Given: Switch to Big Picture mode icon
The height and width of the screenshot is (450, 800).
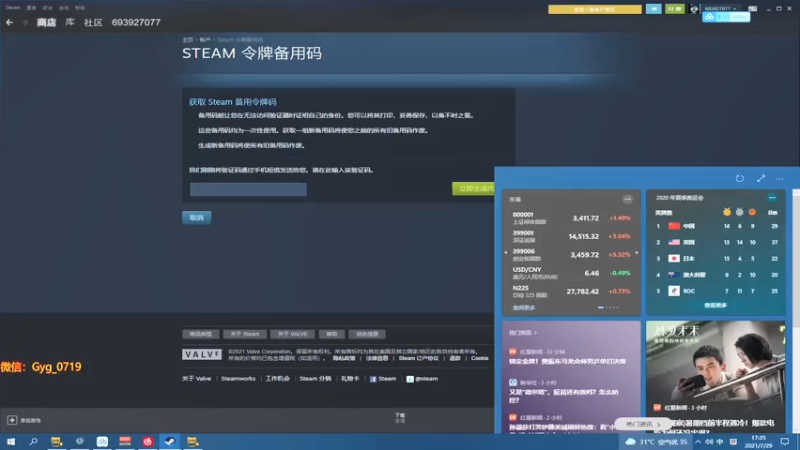Looking at the screenshot, I should pyautogui.click(x=753, y=9).
